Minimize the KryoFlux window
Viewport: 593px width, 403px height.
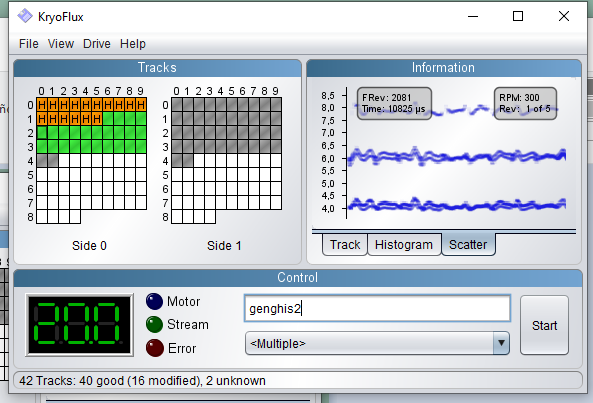473,16
